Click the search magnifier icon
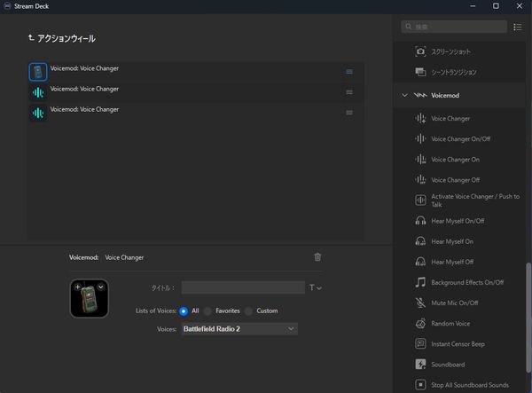This screenshot has width=532, height=393. coord(409,27)
